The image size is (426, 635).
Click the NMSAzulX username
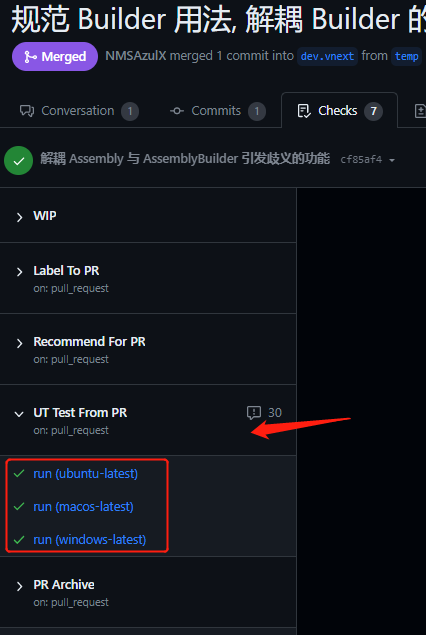136,56
